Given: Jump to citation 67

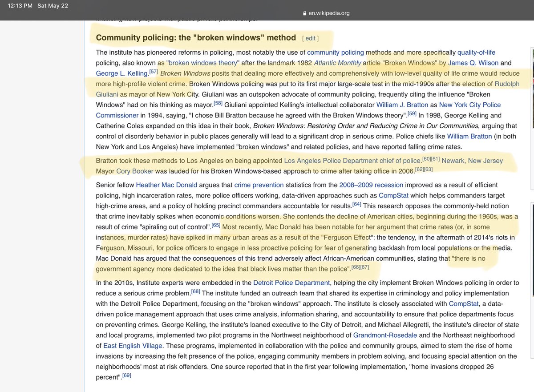Looking at the screenshot, I should pyautogui.click(x=365, y=267).
